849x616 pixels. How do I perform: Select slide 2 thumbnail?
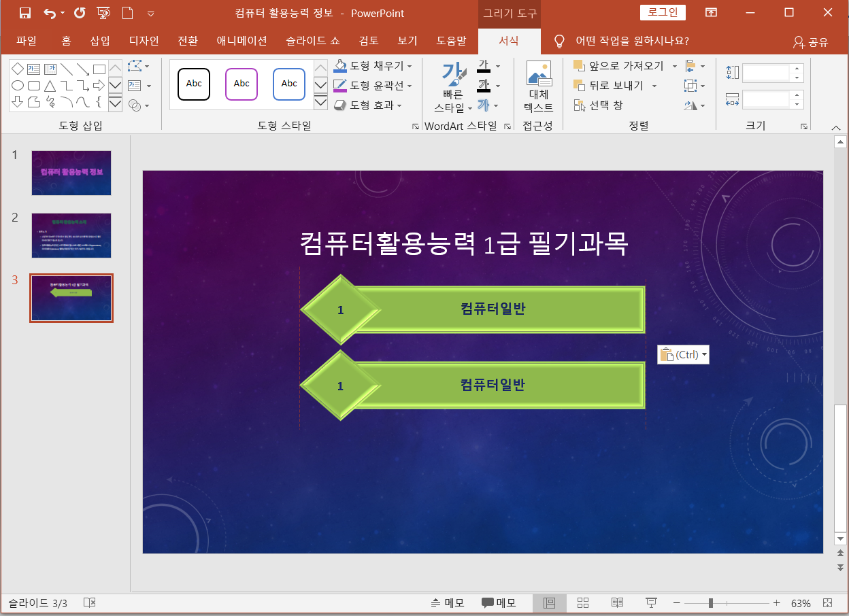tap(71, 235)
